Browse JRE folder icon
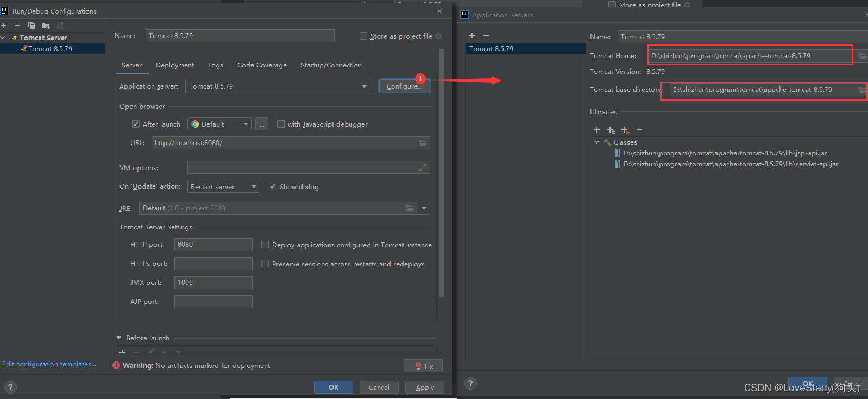Screen dimensions: 868x399 click(410, 208)
